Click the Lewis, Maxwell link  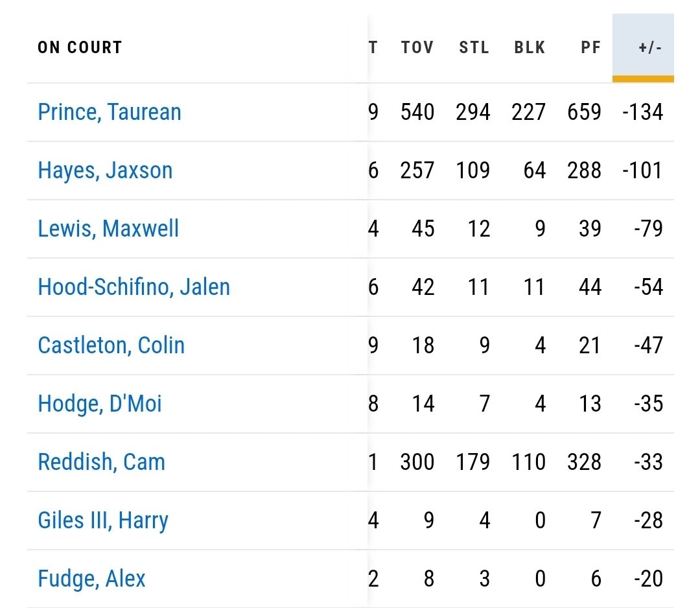pyautogui.click(x=108, y=229)
